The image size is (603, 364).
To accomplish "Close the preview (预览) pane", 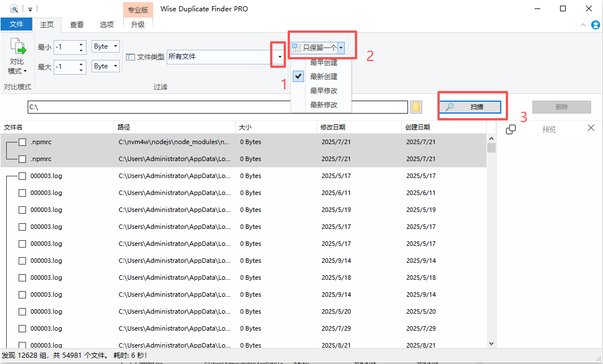I will click(591, 128).
